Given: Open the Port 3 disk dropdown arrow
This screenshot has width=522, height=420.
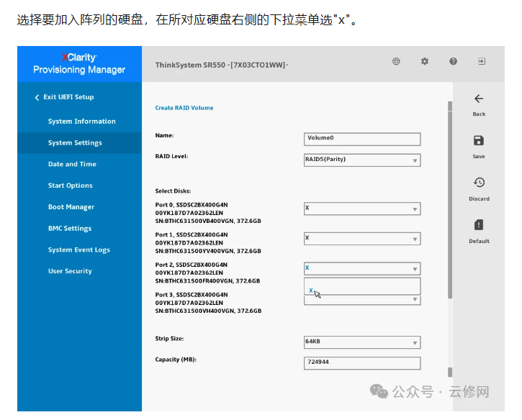Looking at the screenshot, I should click(x=415, y=300).
